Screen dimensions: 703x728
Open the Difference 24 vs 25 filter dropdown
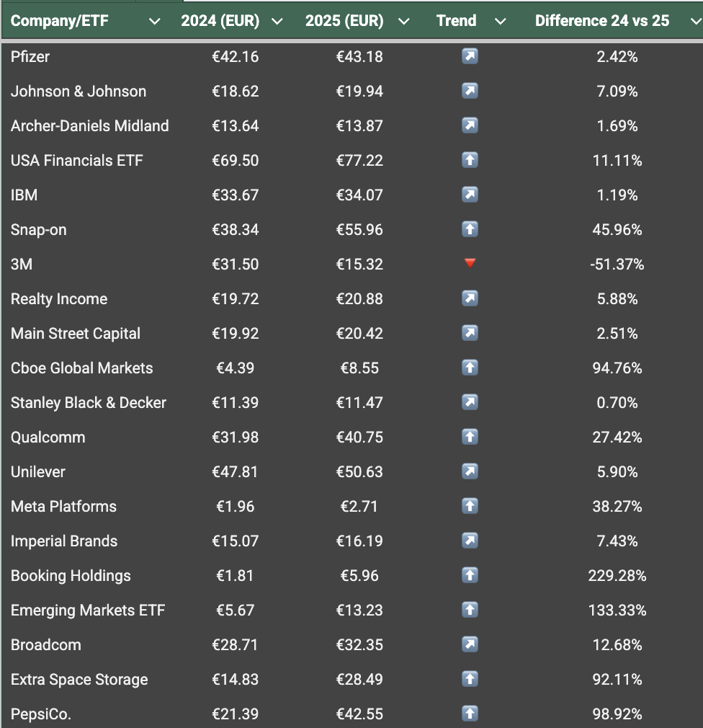[696, 22]
